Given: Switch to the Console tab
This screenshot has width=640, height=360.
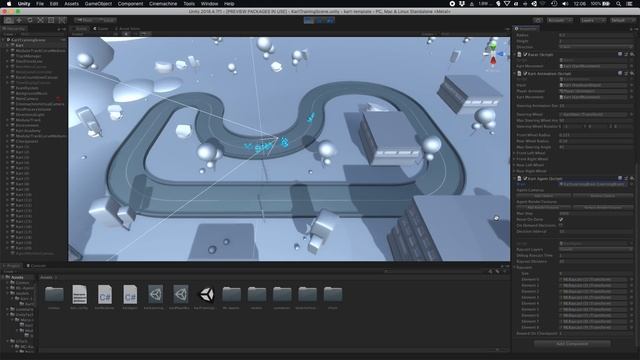Looking at the screenshot, I should [36, 266].
